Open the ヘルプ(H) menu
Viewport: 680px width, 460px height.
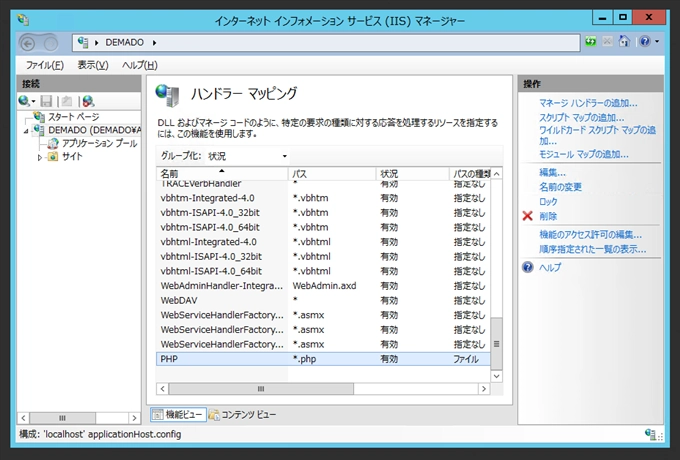pyautogui.click(x=140, y=65)
